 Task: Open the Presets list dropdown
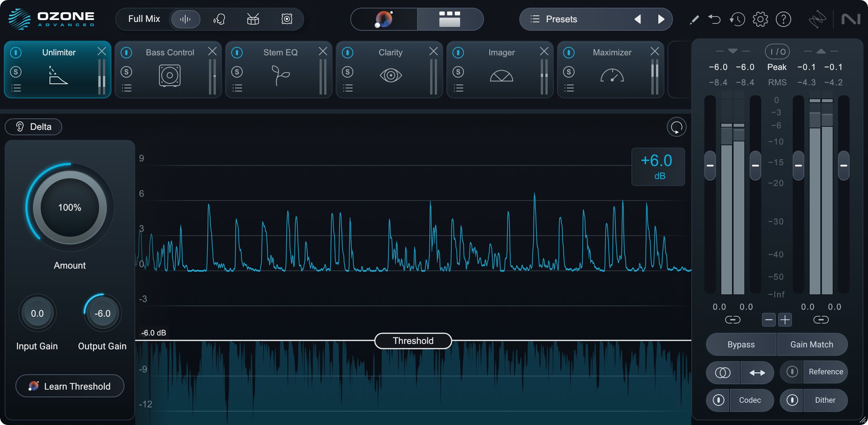click(554, 19)
